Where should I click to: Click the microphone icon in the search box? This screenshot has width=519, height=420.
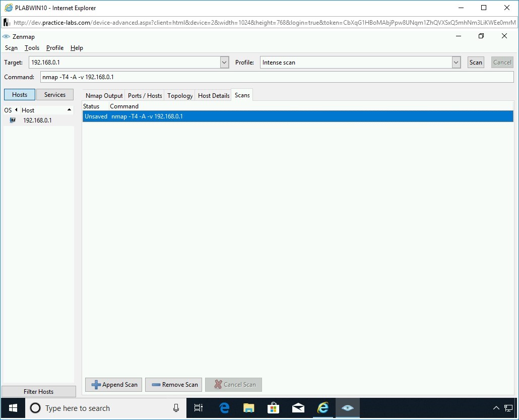pos(176,408)
